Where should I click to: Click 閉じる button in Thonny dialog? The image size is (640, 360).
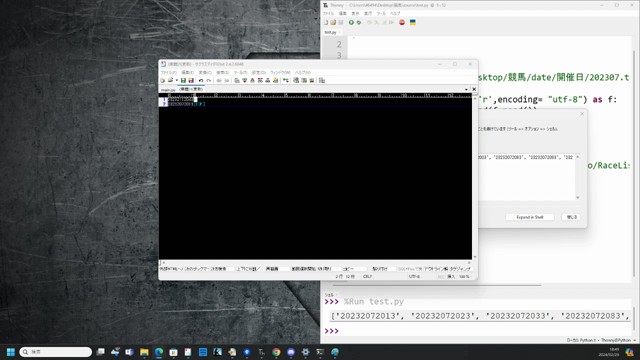(x=571, y=217)
